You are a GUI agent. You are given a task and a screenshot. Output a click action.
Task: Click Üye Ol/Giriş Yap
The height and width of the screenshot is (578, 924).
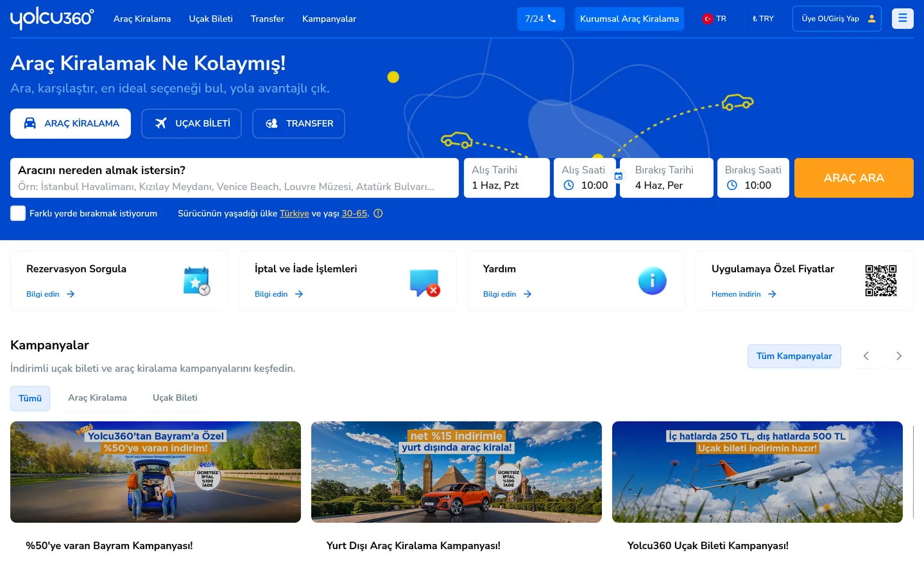tap(837, 19)
